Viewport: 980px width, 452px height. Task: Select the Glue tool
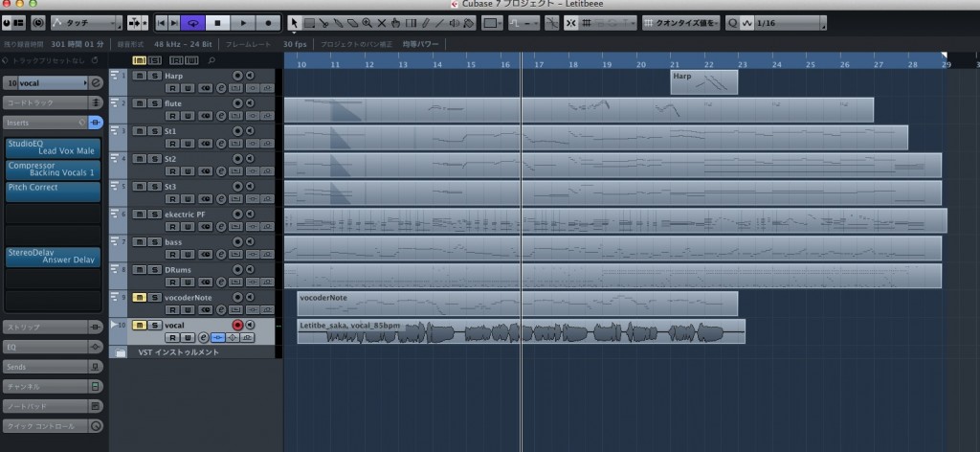[x=338, y=23]
